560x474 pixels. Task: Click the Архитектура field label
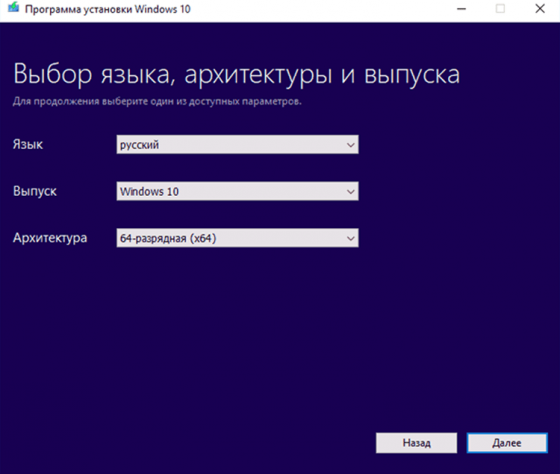point(50,238)
